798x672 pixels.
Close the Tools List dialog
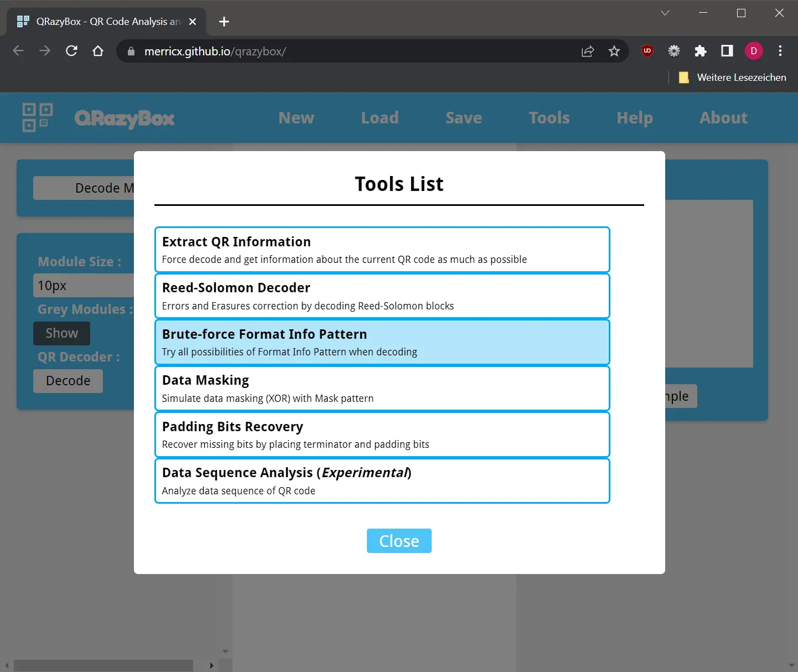(x=399, y=541)
